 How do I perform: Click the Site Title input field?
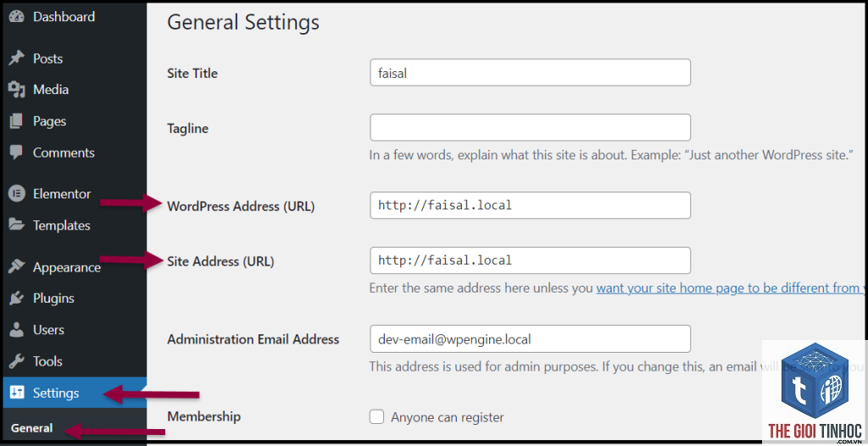530,73
